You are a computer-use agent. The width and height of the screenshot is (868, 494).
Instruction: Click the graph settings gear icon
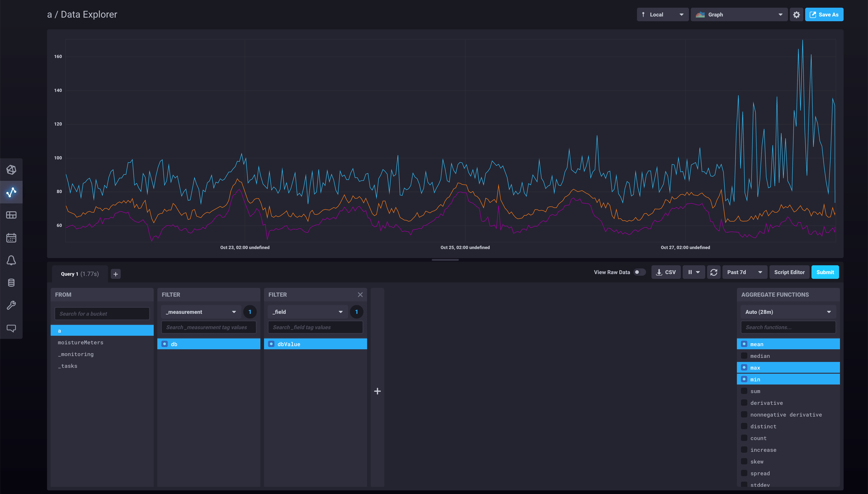pyautogui.click(x=796, y=15)
